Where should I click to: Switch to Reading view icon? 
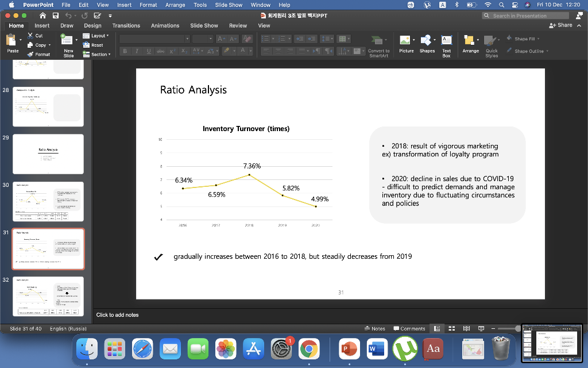pos(466,328)
